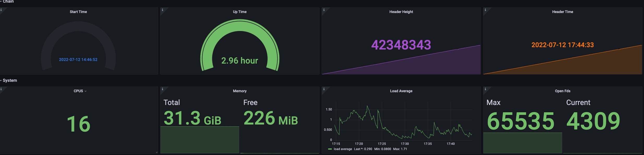Open Header Time panel title menu

(x=563, y=12)
